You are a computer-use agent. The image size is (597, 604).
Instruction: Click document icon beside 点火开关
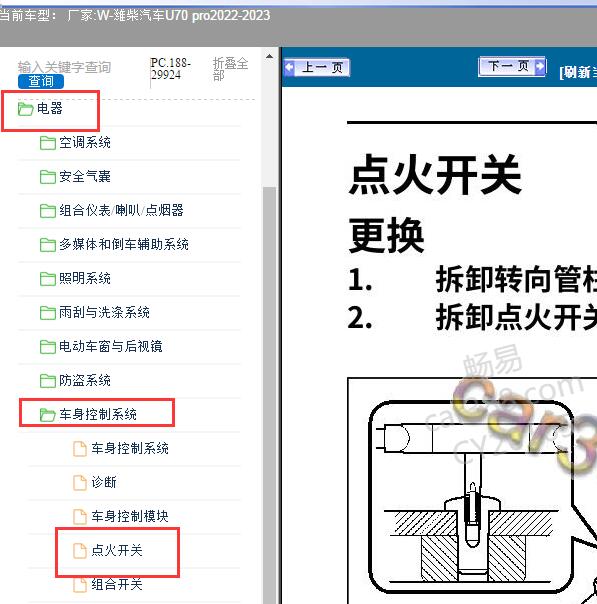coord(80,550)
